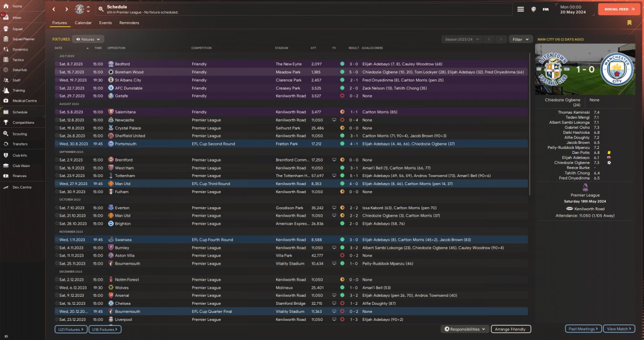
Task: Go forward with the right arrow
Action: 66,9
